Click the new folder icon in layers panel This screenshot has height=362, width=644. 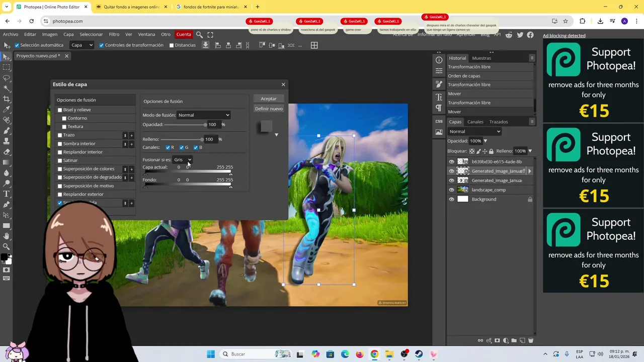[514, 341]
